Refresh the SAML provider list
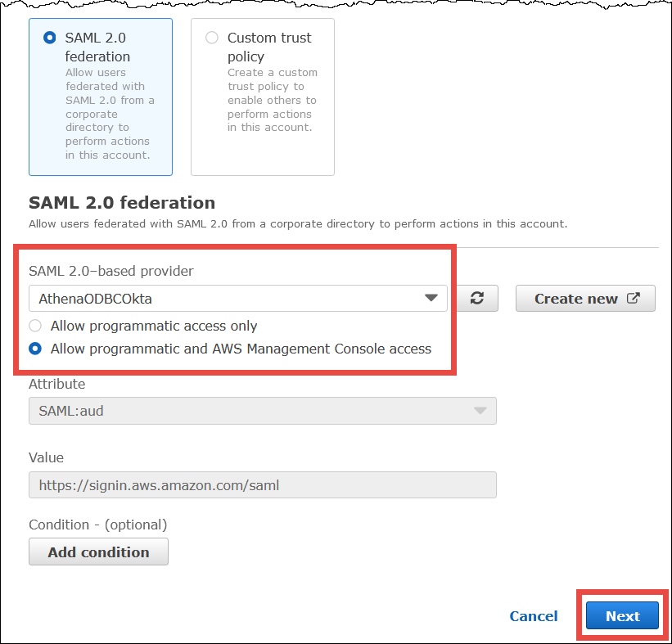This screenshot has height=644, width=672. (x=478, y=298)
